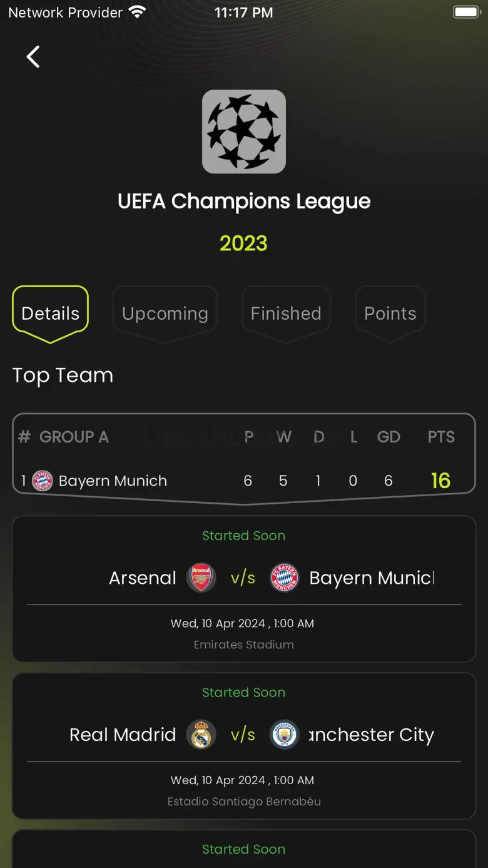This screenshot has height=868, width=488.
Task: Open the Finished matches tab
Action: [x=286, y=313]
